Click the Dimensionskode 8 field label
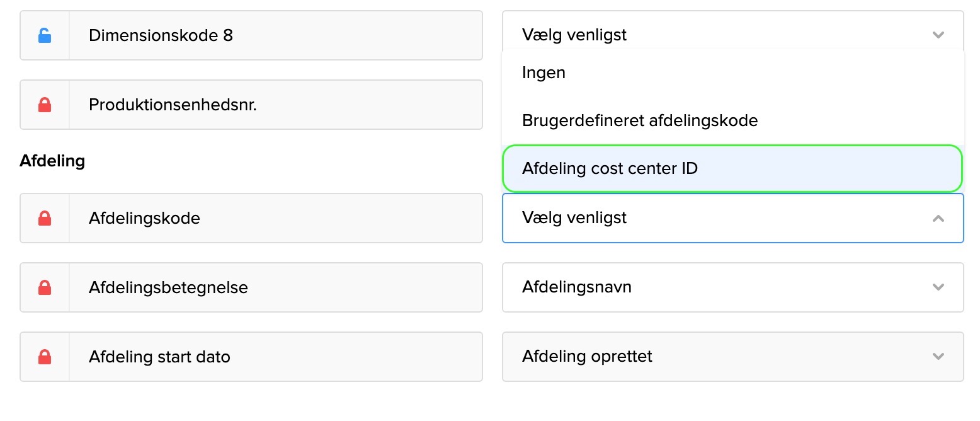Viewport: 980px width, 421px height. coord(161,35)
